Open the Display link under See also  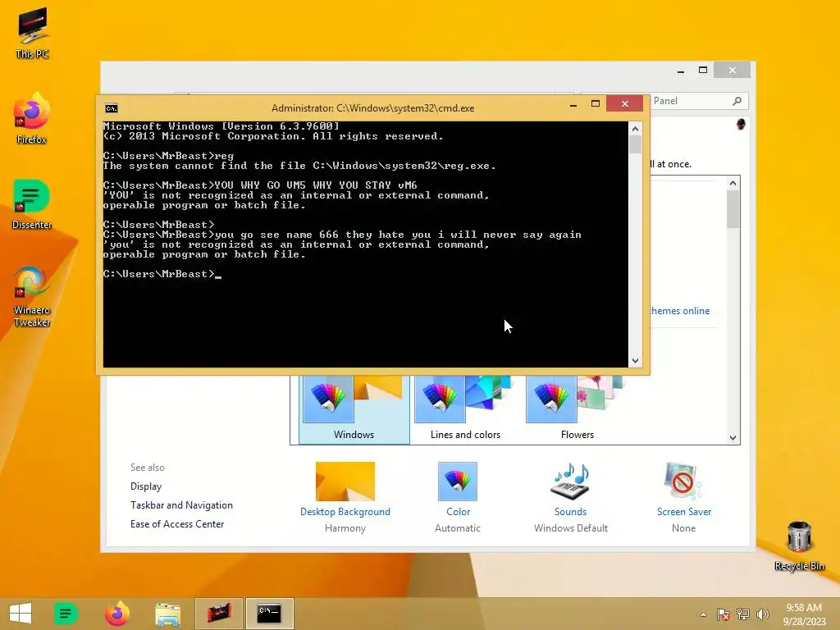146,486
